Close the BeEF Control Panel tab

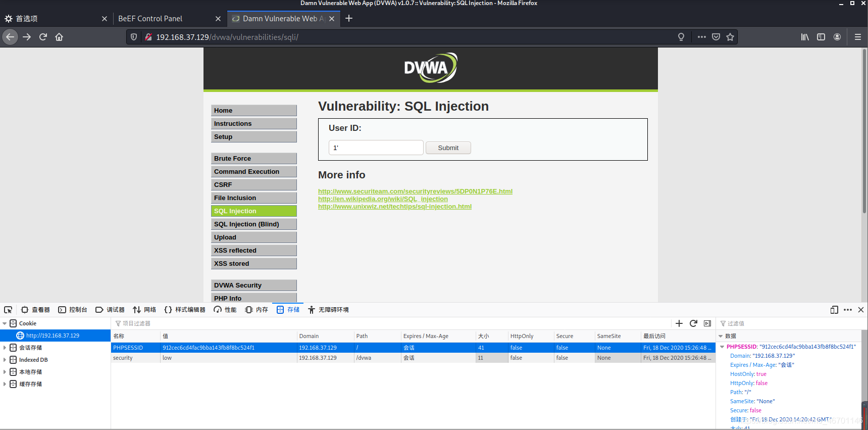(x=218, y=19)
